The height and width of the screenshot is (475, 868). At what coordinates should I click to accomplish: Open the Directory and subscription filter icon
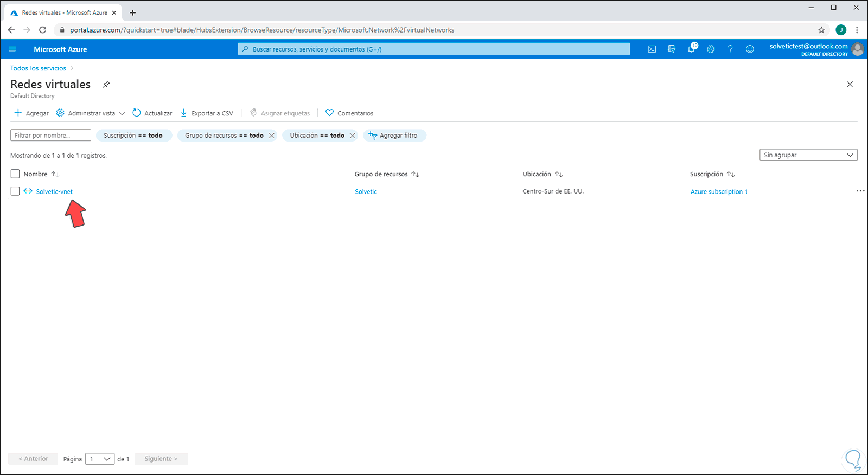tap(672, 49)
